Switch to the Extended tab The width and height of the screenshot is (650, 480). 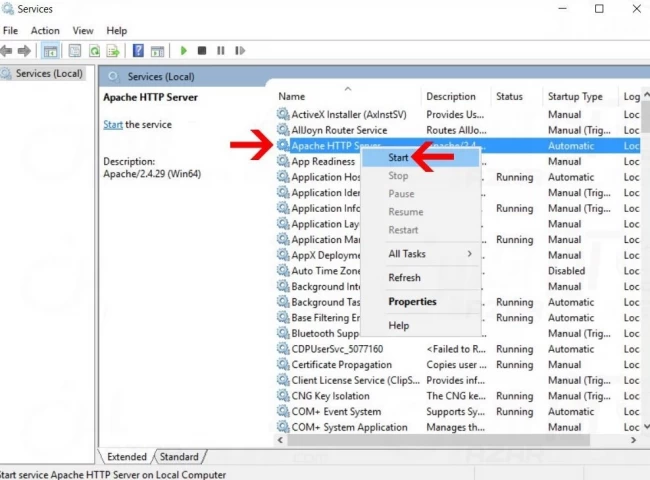click(x=126, y=457)
